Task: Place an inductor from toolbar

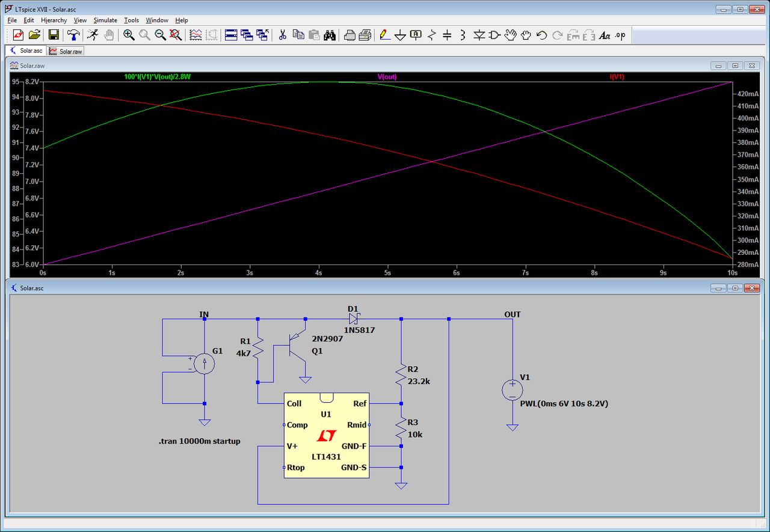Action: pyautogui.click(x=463, y=35)
